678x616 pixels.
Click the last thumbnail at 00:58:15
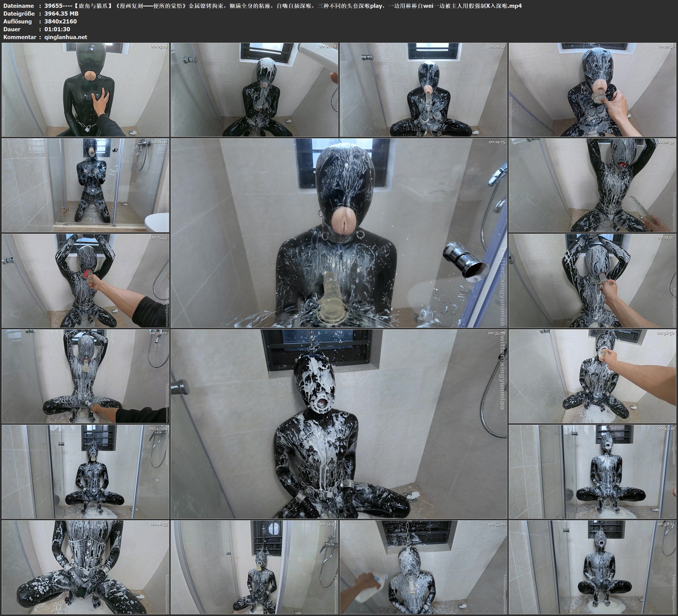[x=593, y=567]
